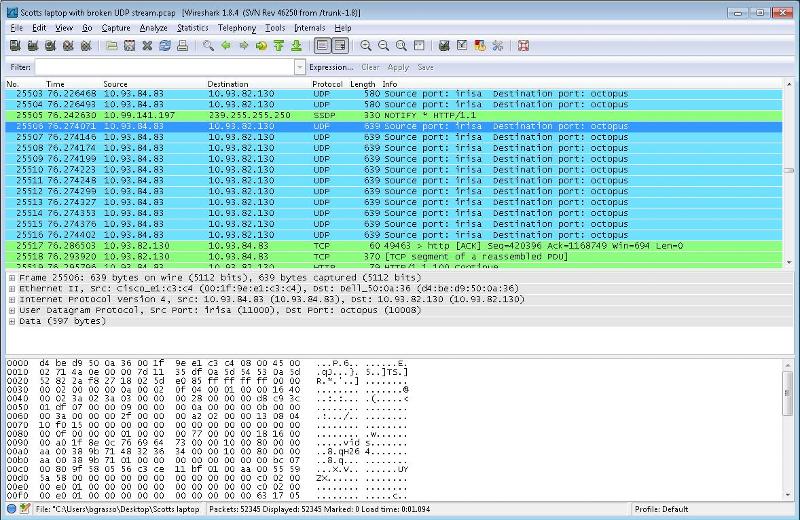Image resolution: width=800 pixels, height=520 pixels.
Task: Open the Telephony menu
Action: (x=237, y=28)
